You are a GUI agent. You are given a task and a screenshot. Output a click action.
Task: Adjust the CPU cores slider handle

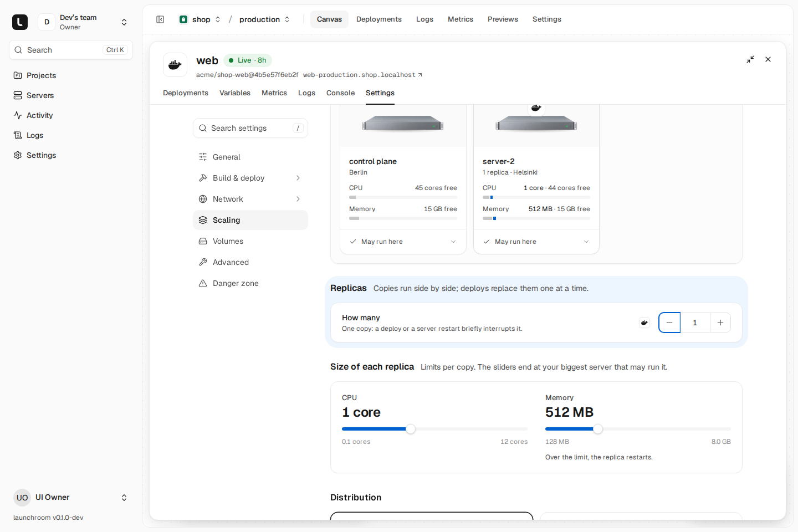(411, 429)
